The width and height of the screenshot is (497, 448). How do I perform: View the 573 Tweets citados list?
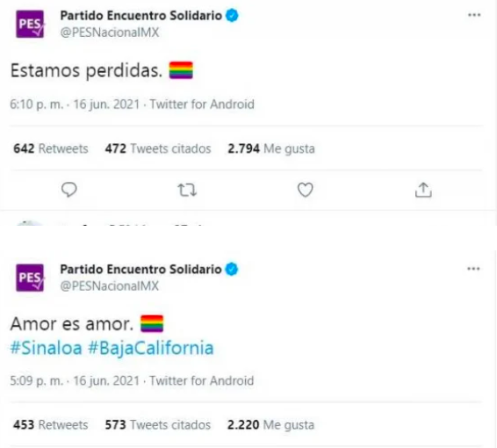tap(158, 425)
